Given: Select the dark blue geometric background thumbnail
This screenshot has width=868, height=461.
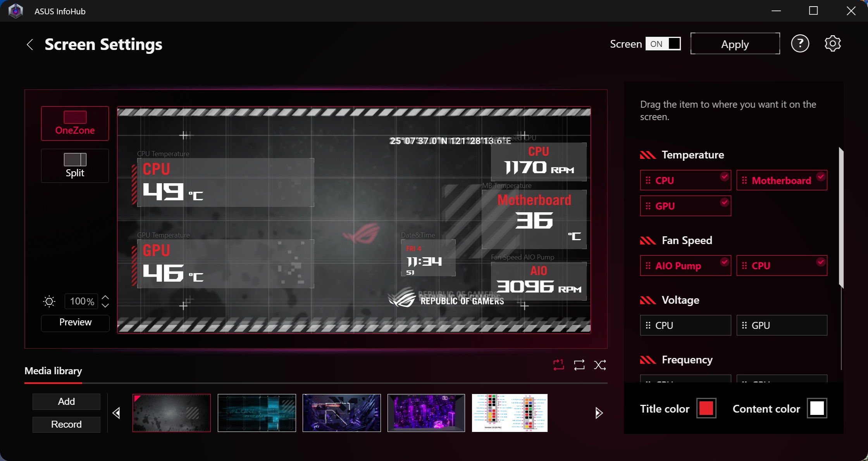Looking at the screenshot, I should click(x=341, y=413).
